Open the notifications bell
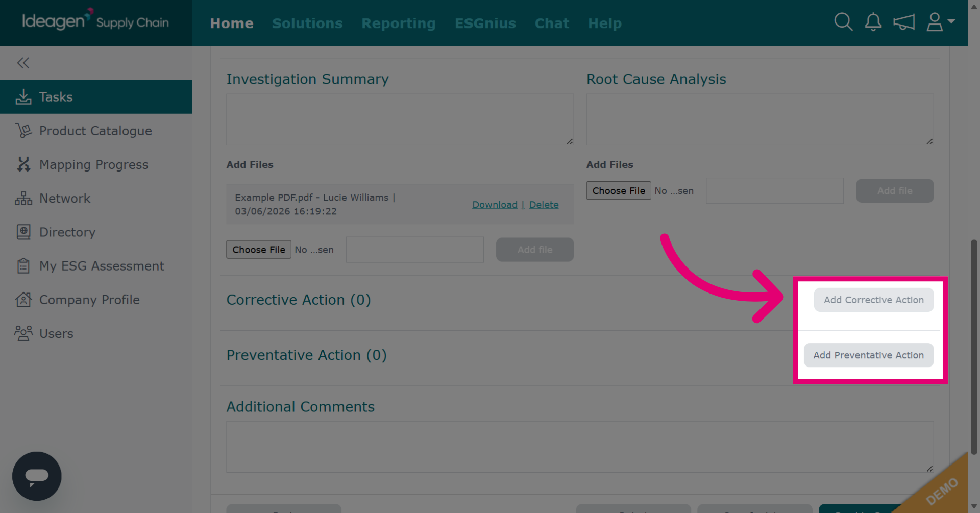This screenshot has height=513, width=980. (873, 22)
